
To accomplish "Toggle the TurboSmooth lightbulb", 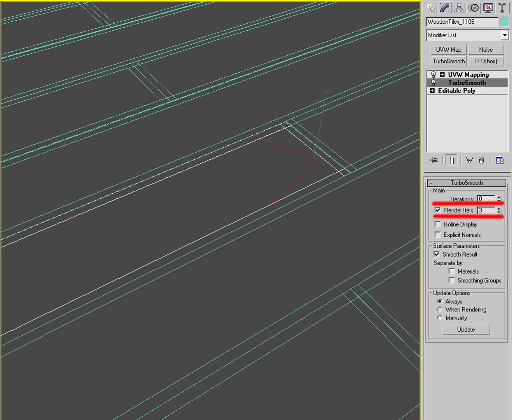I will 433,82.
